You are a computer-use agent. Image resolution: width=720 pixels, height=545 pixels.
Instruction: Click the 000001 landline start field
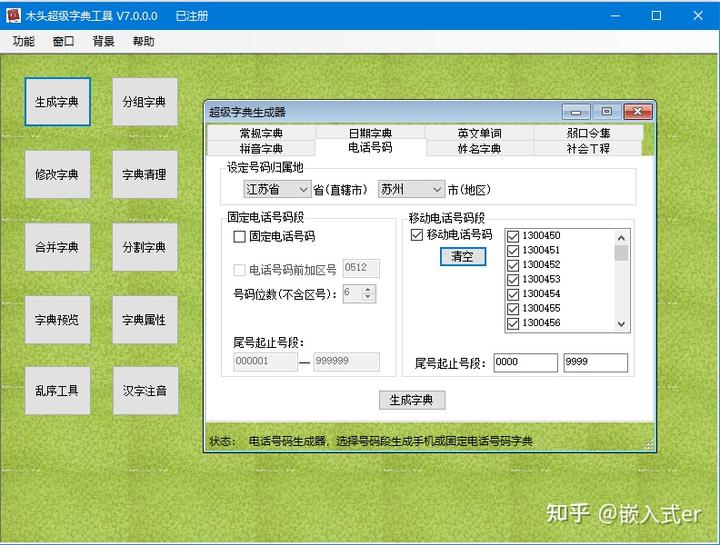pos(265,361)
